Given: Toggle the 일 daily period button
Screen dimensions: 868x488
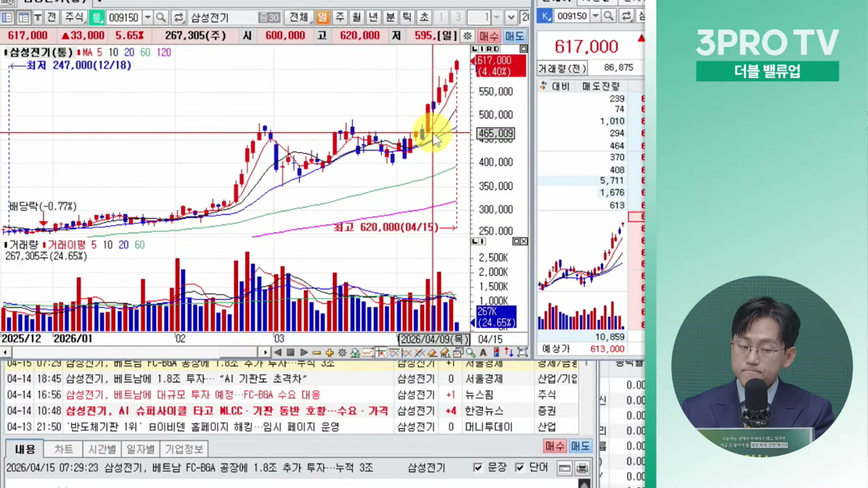Looking at the screenshot, I should pyautogui.click(x=322, y=18).
